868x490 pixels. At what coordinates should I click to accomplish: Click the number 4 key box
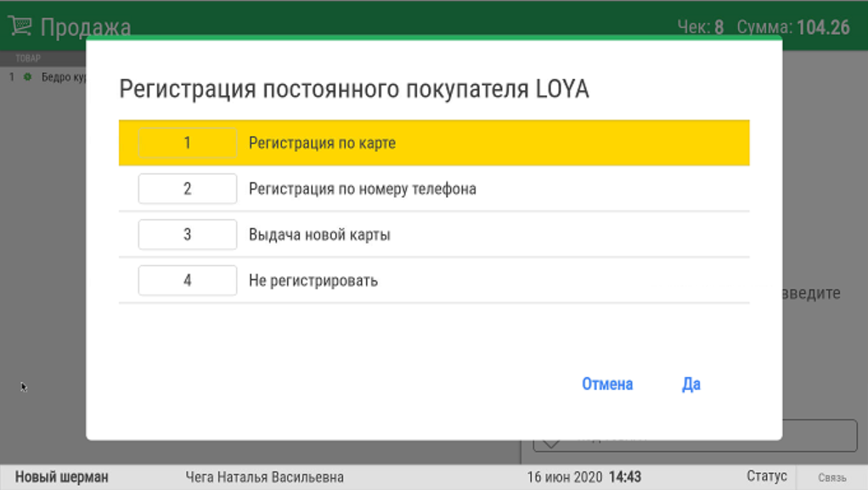click(x=188, y=281)
